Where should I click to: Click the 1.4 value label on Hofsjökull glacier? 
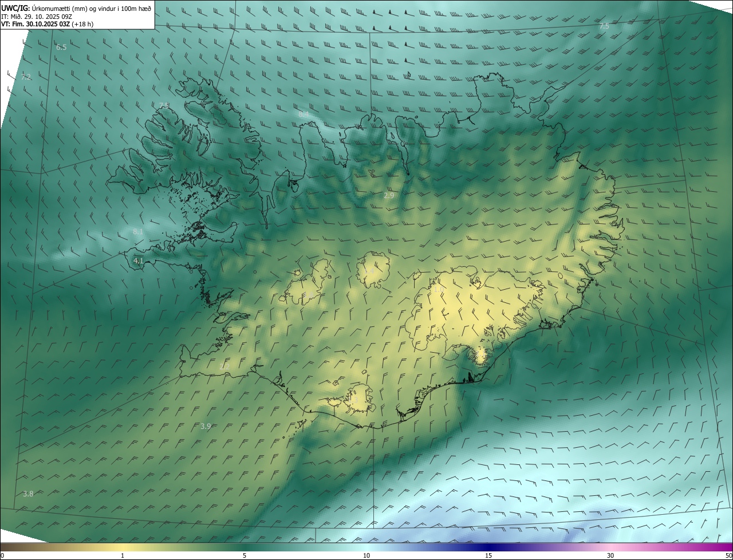click(x=370, y=271)
